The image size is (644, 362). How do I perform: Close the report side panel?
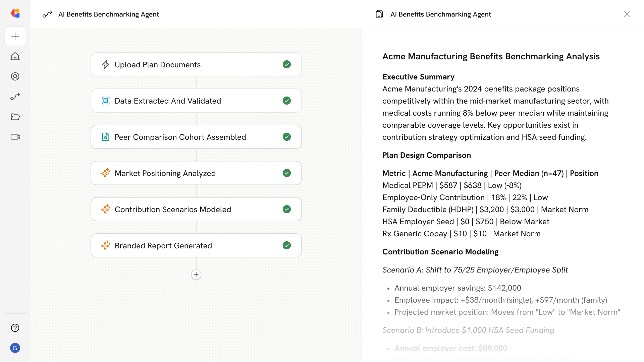click(627, 14)
